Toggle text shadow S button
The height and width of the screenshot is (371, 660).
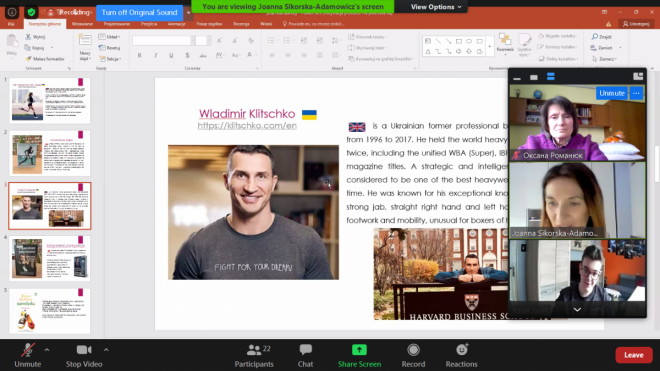click(187, 55)
